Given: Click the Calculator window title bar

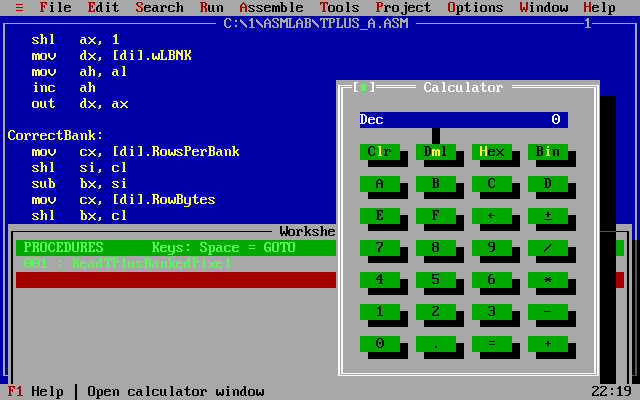Looking at the screenshot, I should click(463, 87).
